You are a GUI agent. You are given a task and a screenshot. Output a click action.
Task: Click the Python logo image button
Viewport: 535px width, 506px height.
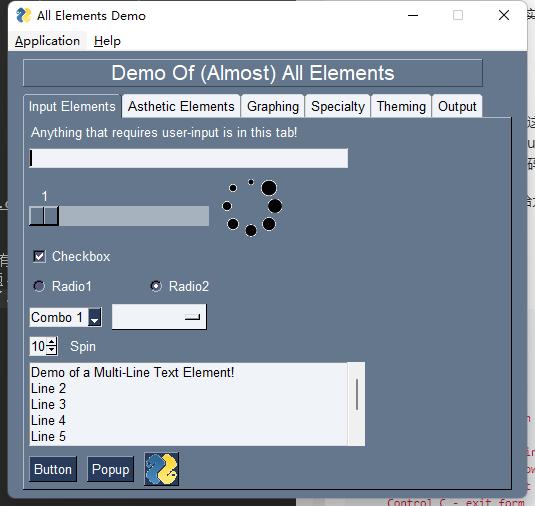point(161,469)
